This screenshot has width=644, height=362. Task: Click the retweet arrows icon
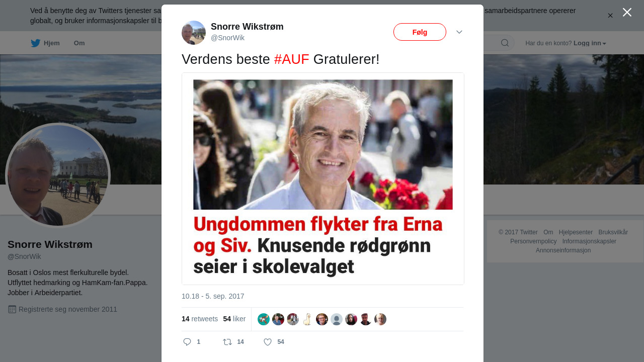click(227, 342)
